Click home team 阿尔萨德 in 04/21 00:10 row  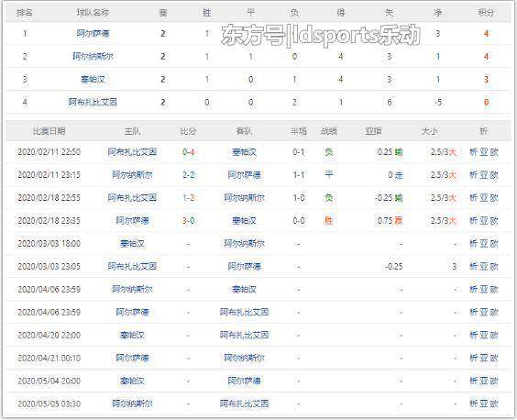[132, 358]
